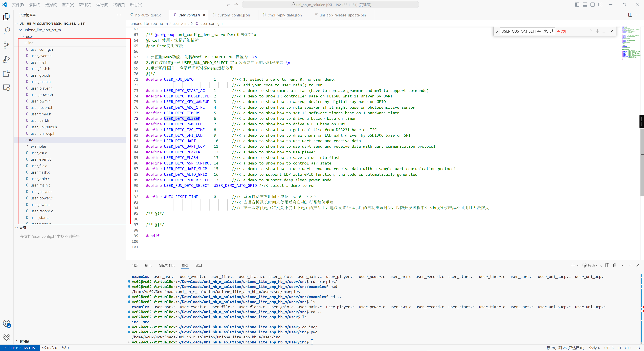Open terminal panel more actions
The height and width of the screenshot is (351, 644).
click(623, 265)
